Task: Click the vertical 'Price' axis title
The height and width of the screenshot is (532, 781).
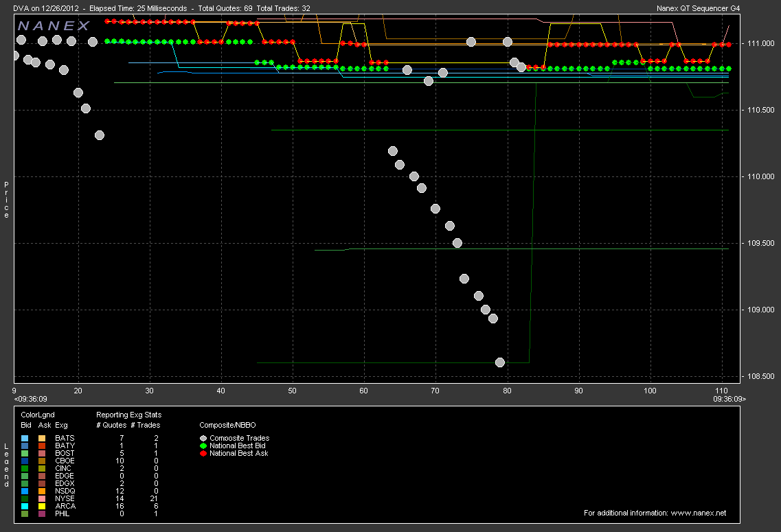Action: [6, 200]
